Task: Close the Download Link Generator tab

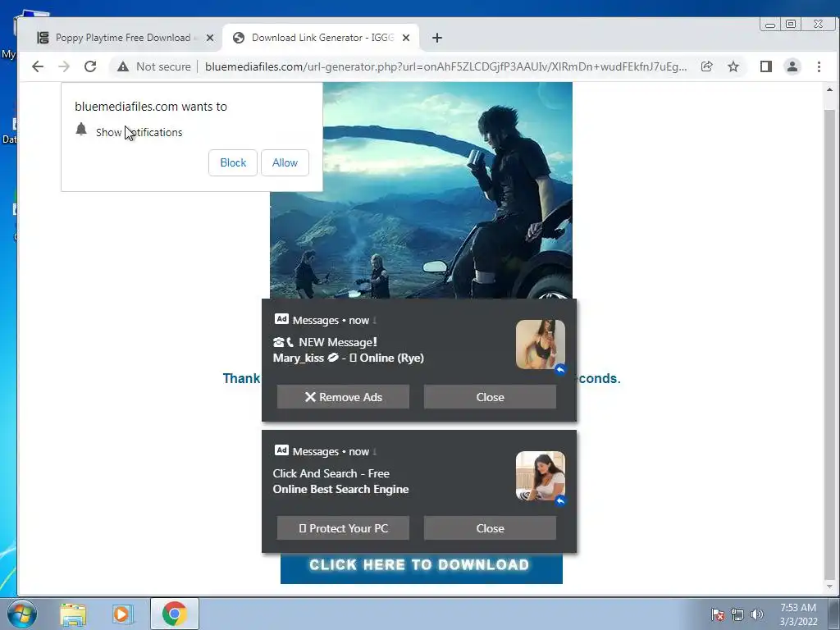Action: [x=406, y=38]
